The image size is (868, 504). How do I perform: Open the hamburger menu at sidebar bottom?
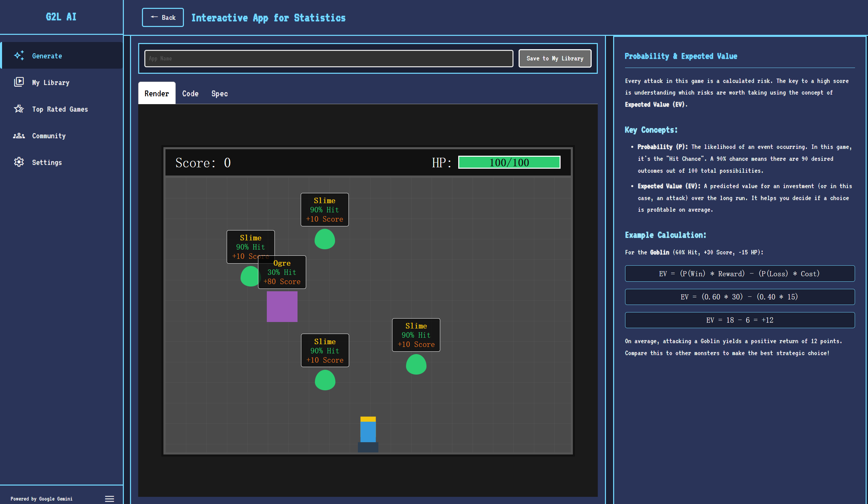(x=109, y=499)
